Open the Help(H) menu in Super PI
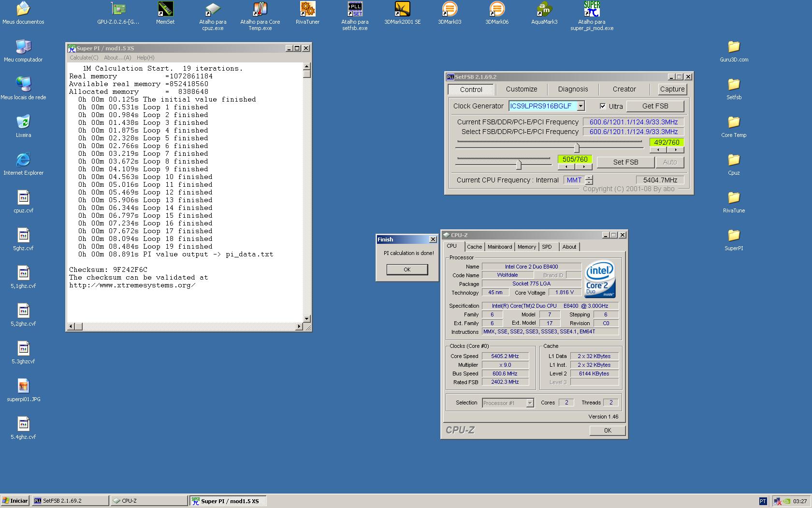812x508 pixels. pyautogui.click(x=145, y=58)
